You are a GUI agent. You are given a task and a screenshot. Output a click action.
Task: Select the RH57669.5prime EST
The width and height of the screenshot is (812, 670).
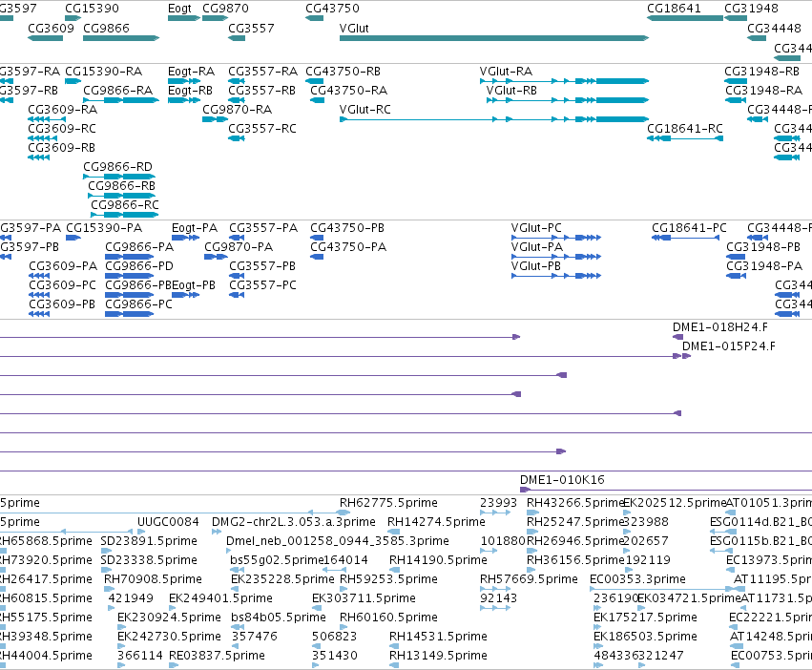(x=495, y=589)
